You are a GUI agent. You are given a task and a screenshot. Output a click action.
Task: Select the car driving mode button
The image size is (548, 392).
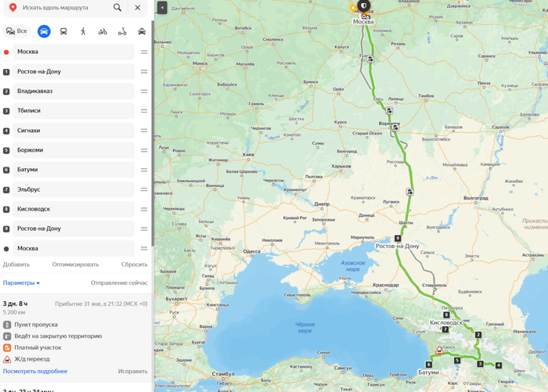pyautogui.click(x=44, y=31)
